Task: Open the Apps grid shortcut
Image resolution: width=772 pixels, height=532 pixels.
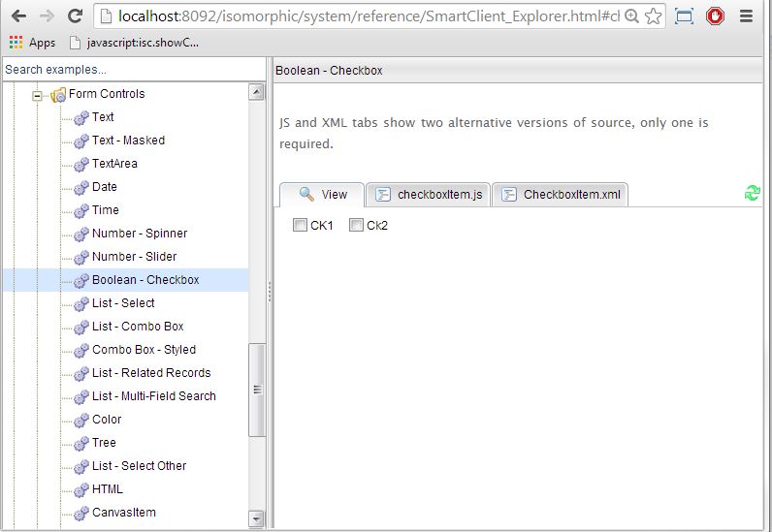Action: [31, 43]
